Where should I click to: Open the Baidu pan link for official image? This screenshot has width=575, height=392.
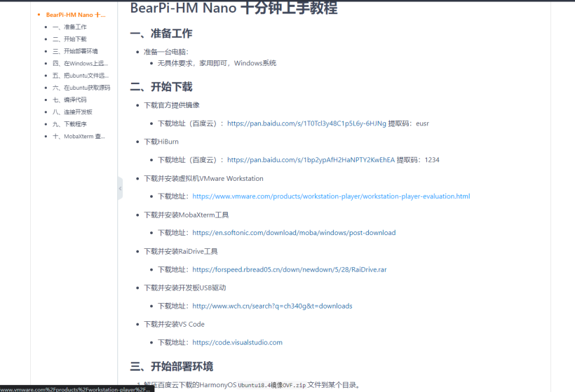306,123
